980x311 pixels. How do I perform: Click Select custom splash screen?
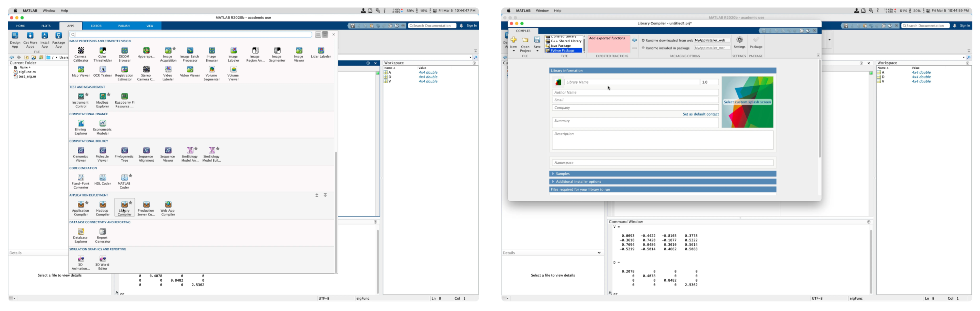tap(747, 102)
